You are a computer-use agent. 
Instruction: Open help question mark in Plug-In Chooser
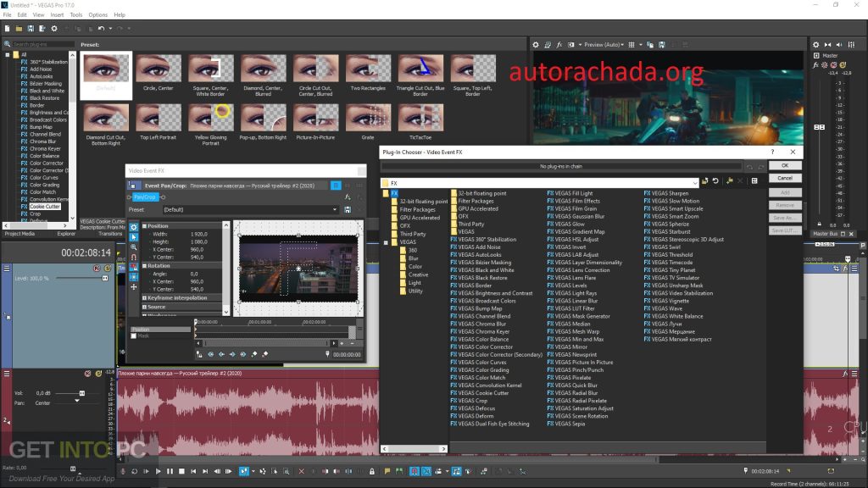pos(773,152)
